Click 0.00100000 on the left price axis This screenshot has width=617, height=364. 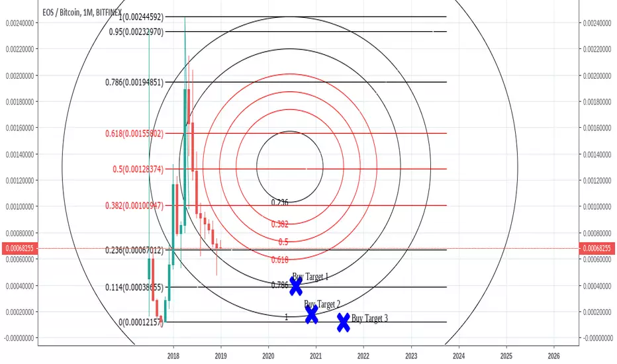(x=20, y=206)
